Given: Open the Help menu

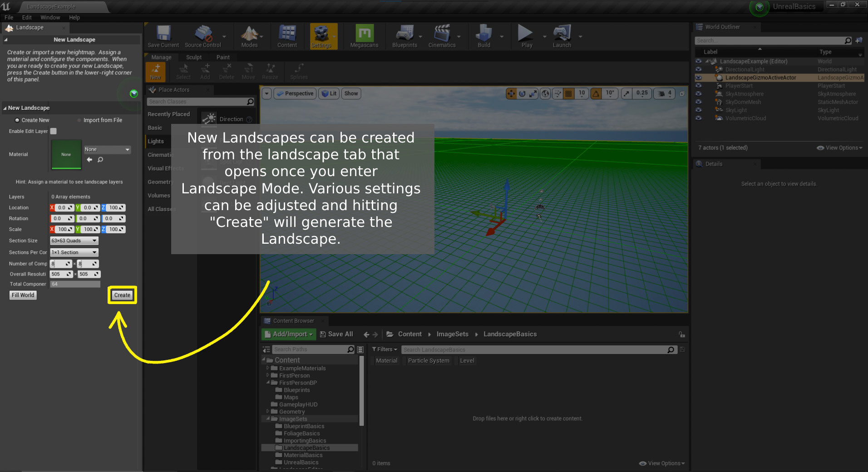Looking at the screenshot, I should click(74, 17).
